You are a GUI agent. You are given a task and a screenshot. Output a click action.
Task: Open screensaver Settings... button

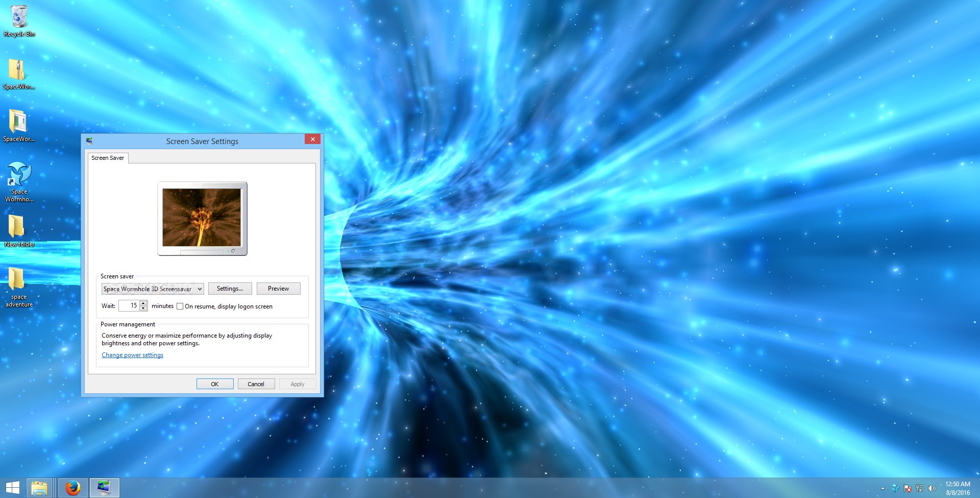pyautogui.click(x=230, y=289)
